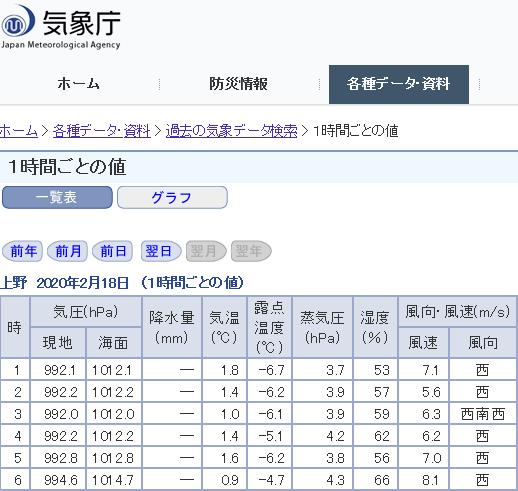
Task: Click the 露点温度(℃) column header
Action: (270, 327)
